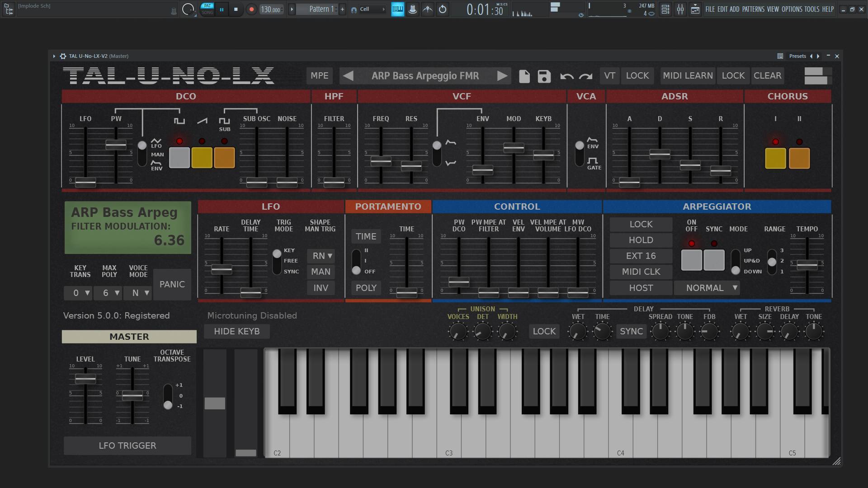Click the main tempo tapper knob icon
The width and height of the screenshot is (868, 488).
(188, 9)
